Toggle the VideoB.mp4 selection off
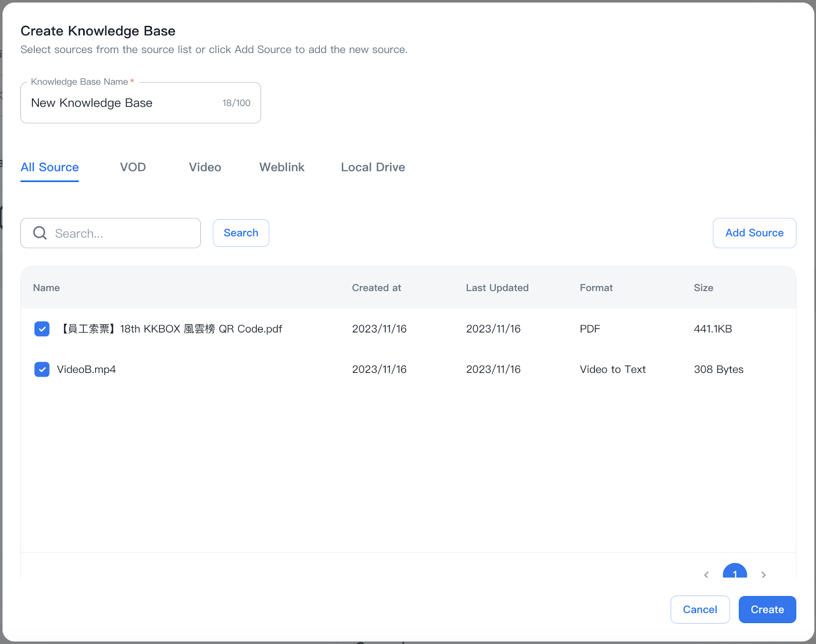816x644 pixels. click(42, 369)
